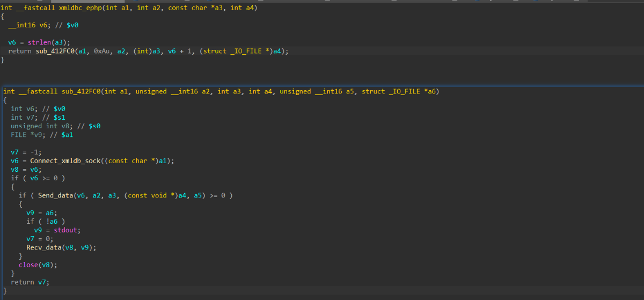This screenshot has height=300, width=644.
Task: Click the 'return v7;' statement
Action: pyautogui.click(x=30, y=282)
